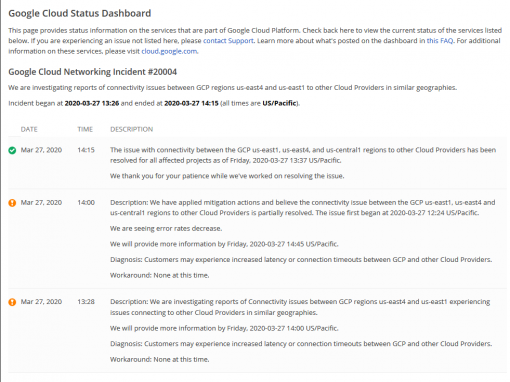Click the green resolved checkmark icon
This screenshot has height=382, width=510.
pos(12,151)
